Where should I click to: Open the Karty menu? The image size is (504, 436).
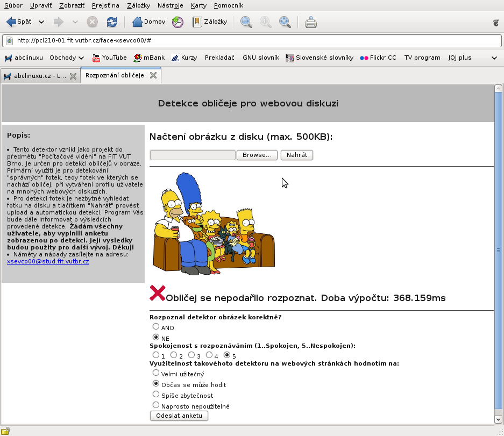[198, 5]
